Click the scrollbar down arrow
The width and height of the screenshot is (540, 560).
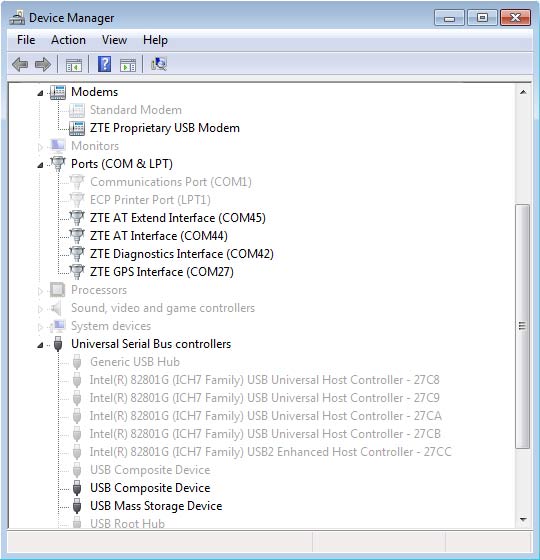coord(523,520)
